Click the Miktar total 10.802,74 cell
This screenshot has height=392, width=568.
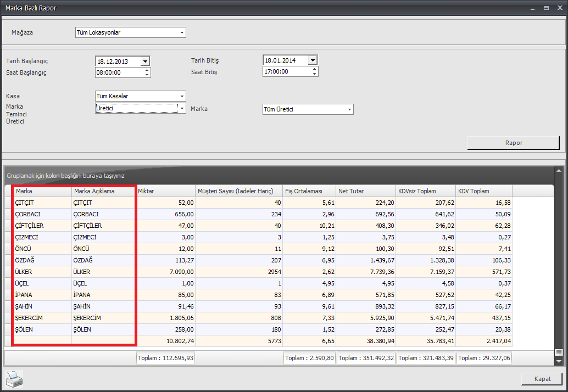166,341
